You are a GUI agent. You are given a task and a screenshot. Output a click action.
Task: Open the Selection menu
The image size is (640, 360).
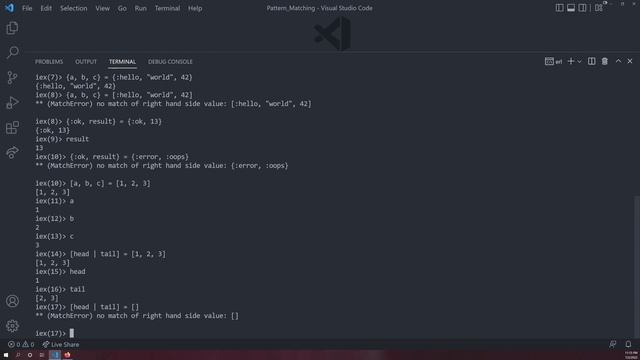[73, 8]
